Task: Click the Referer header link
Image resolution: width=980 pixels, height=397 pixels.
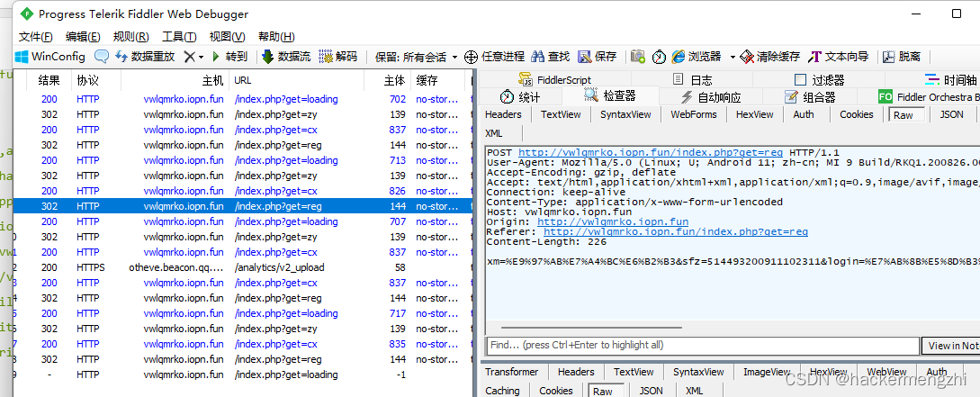Action: (676, 231)
